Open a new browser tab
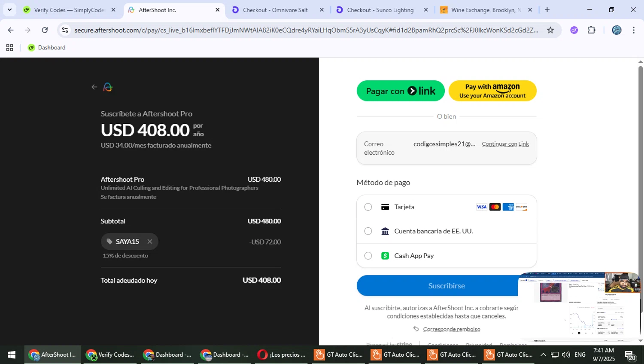The height and width of the screenshot is (364, 644). [547, 10]
